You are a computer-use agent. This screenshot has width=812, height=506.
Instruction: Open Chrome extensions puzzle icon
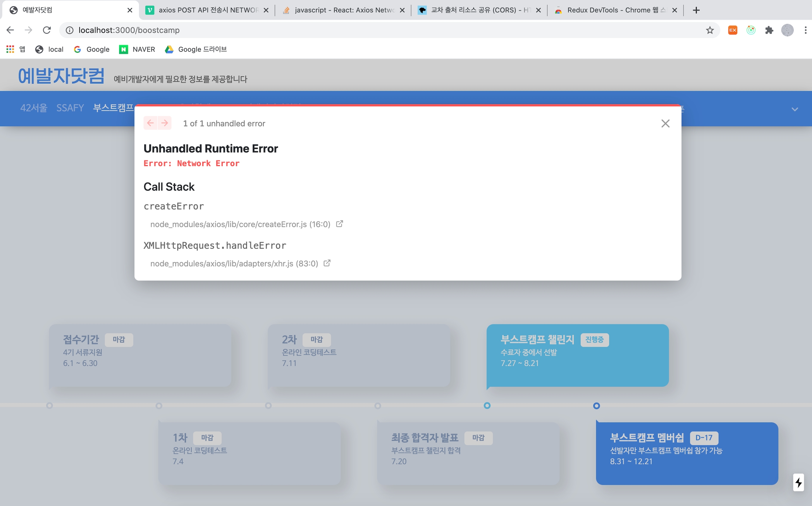[x=769, y=30]
